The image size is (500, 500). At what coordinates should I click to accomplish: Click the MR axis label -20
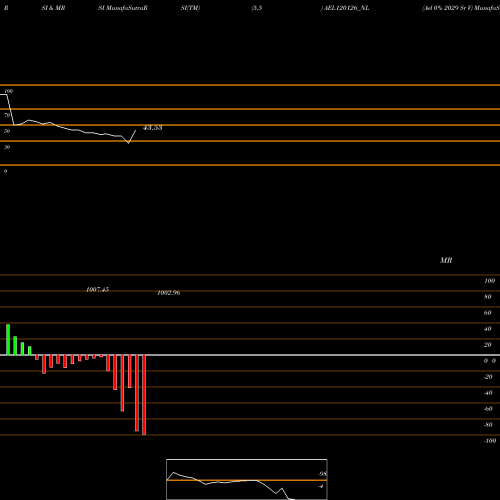pyautogui.click(x=488, y=377)
